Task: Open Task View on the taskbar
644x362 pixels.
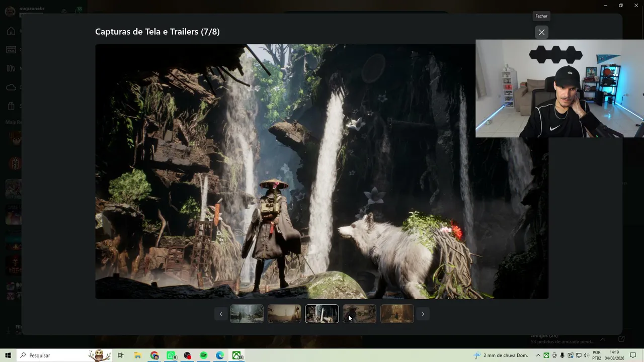Action: 121,355
